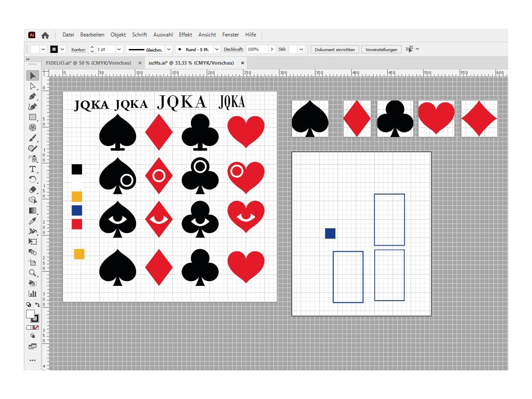532x399 pixels.
Task: Select the Selection tool (black arrow)
Action: pyautogui.click(x=33, y=76)
